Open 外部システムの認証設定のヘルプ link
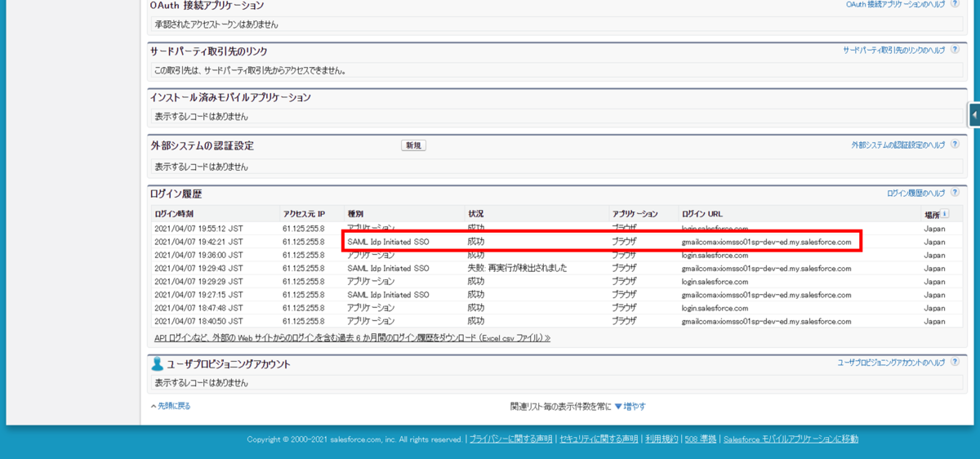Image resolution: width=980 pixels, height=459 pixels. click(898, 145)
